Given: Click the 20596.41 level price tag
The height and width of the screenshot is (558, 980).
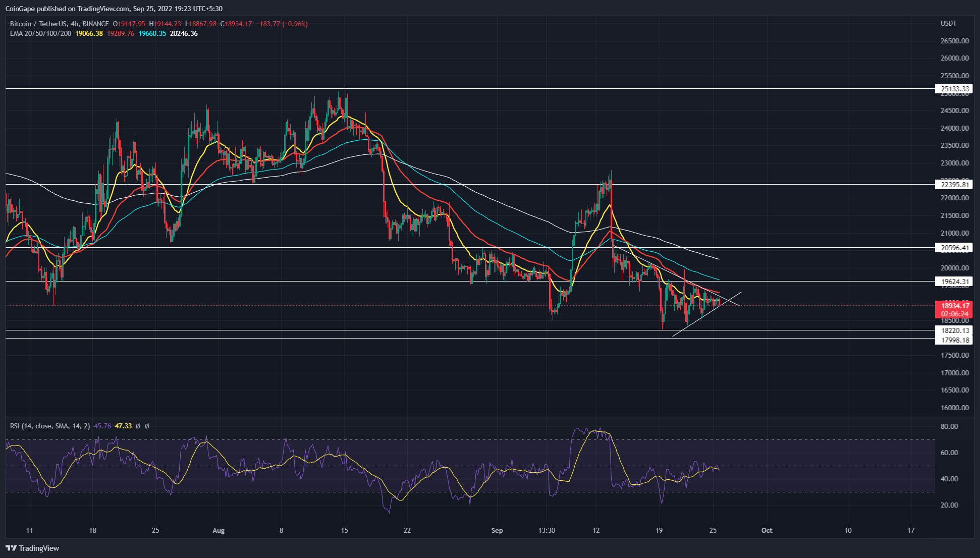Looking at the screenshot, I should (x=953, y=248).
